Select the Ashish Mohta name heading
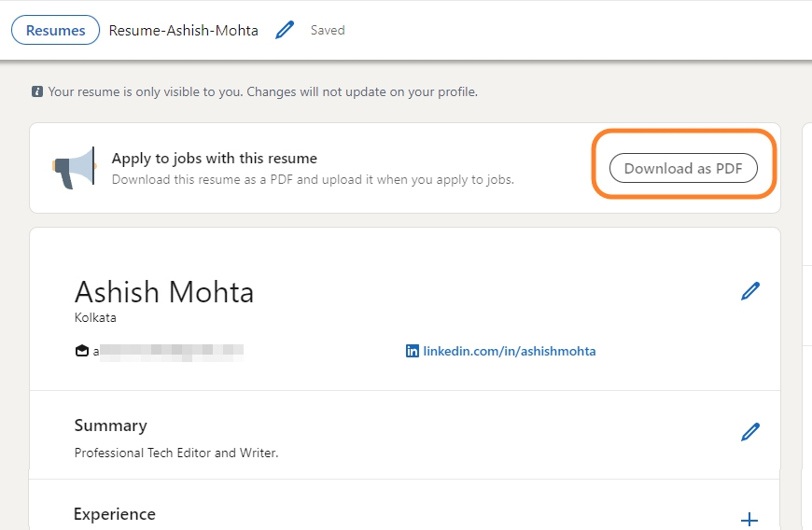Viewport: 812px width, 530px height. [x=164, y=292]
